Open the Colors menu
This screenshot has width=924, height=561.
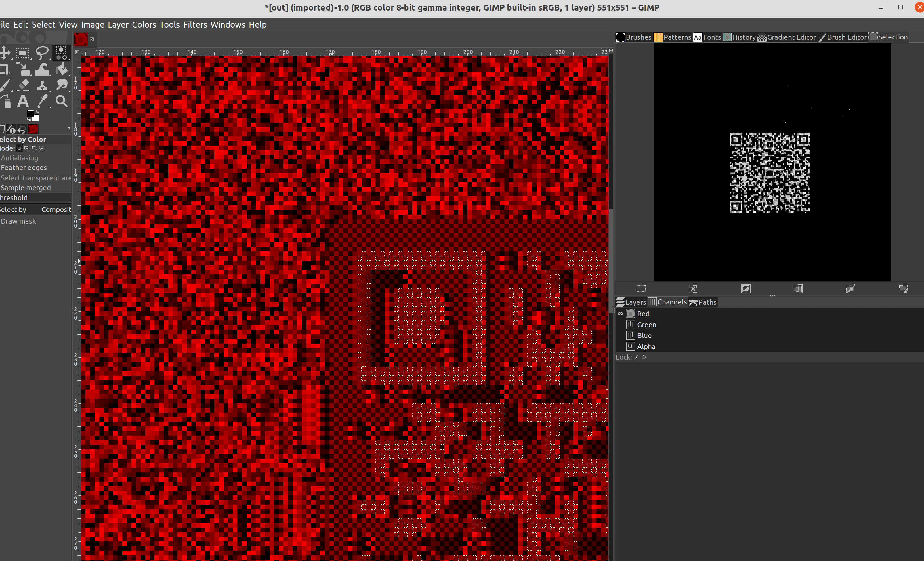pyautogui.click(x=144, y=25)
